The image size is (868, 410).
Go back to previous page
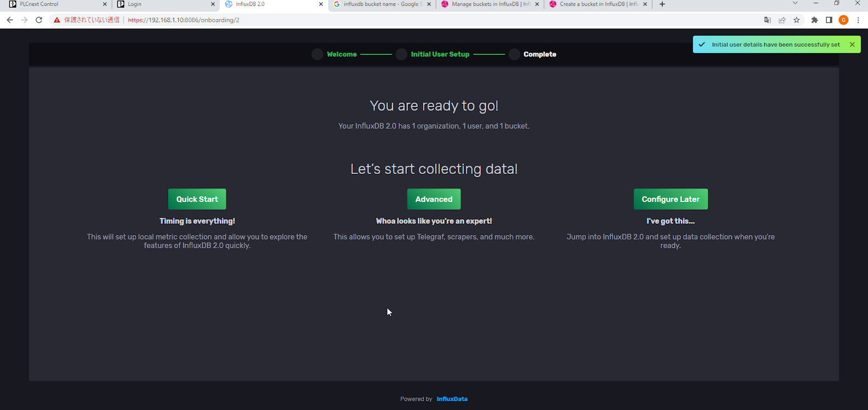(x=10, y=20)
